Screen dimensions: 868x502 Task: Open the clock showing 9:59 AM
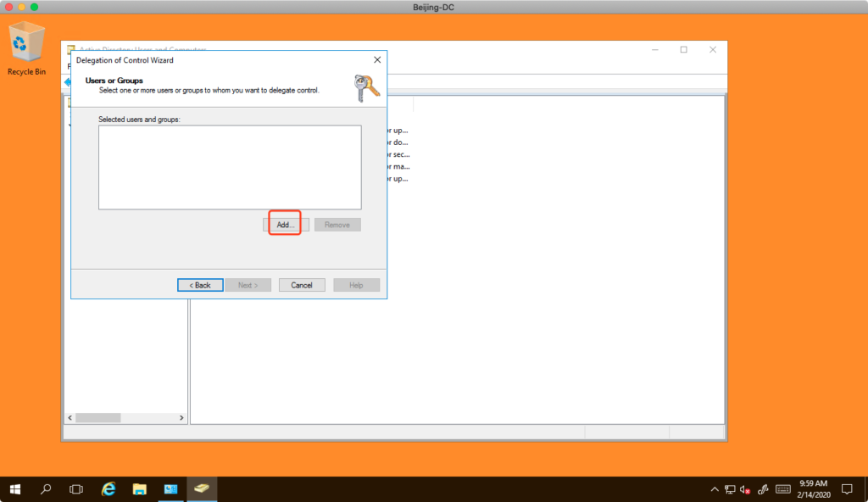tap(813, 489)
